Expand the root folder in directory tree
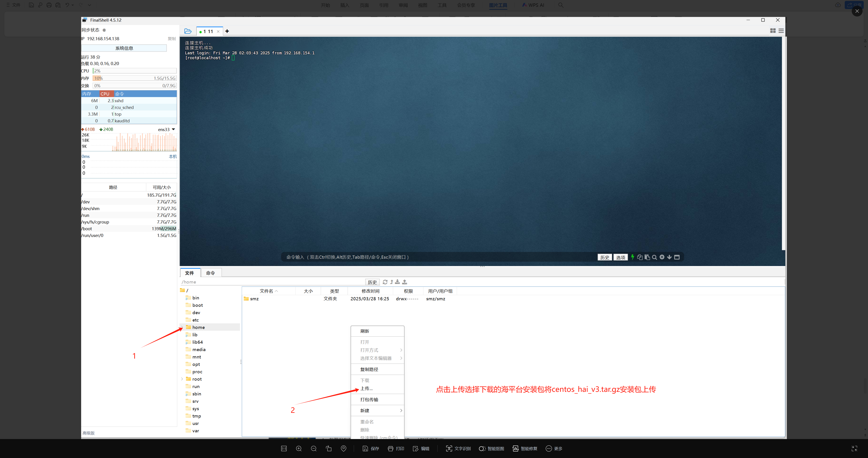 (x=182, y=379)
